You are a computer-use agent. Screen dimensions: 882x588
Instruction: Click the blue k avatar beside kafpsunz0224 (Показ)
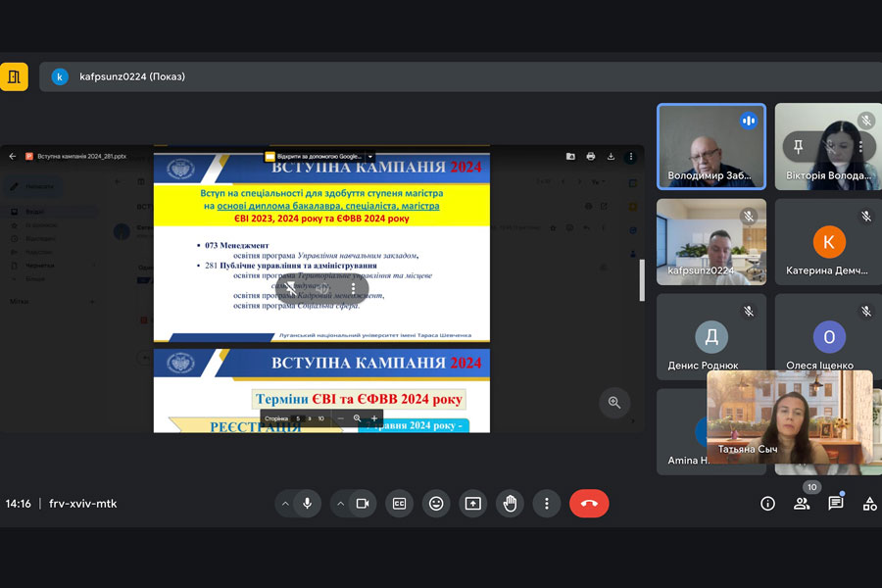(60, 76)
